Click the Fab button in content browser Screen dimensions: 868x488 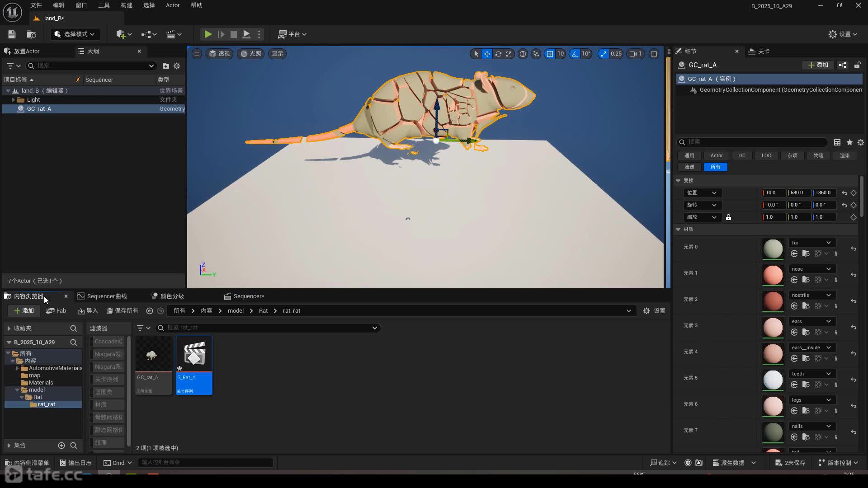point(56,311)
